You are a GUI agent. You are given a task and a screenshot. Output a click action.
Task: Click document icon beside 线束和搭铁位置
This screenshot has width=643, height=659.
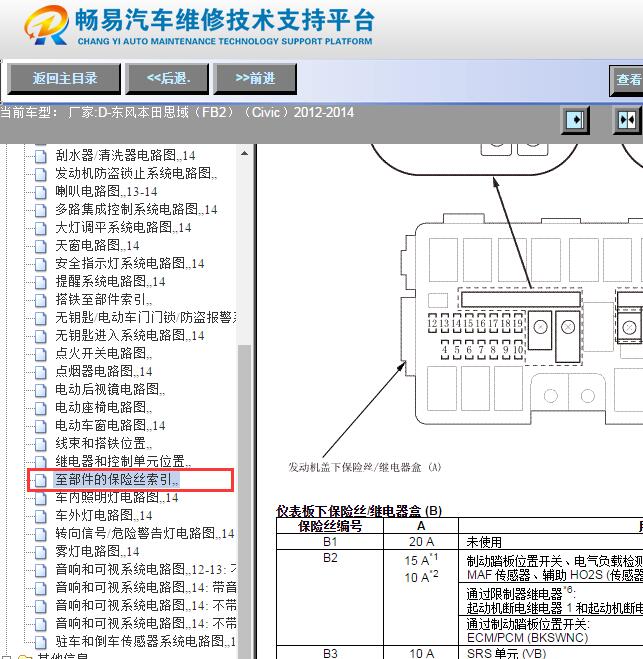[41, 444]
